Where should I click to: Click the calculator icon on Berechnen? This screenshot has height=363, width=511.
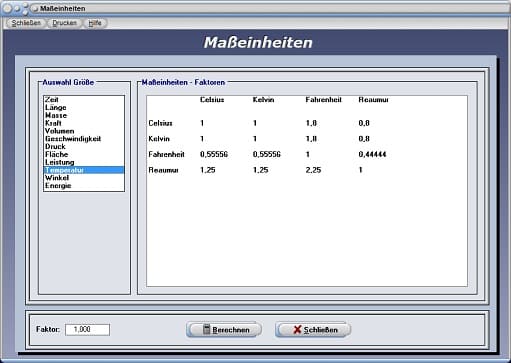click(x=207, y=329)
